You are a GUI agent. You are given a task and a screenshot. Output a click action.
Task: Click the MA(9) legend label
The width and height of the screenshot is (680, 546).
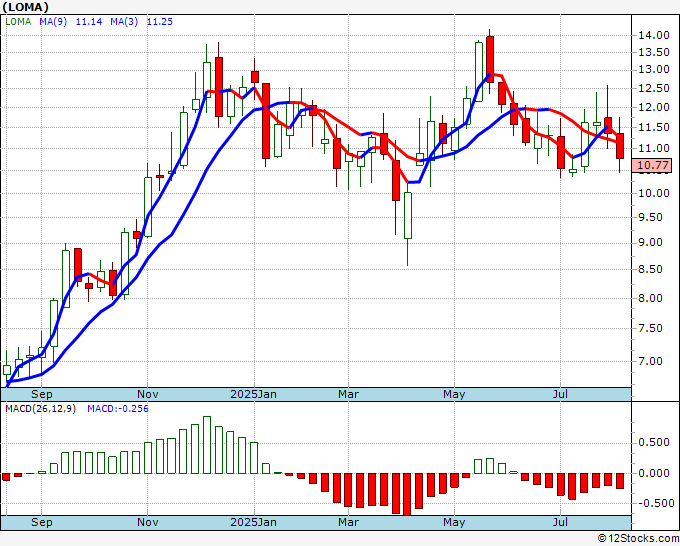[53, 22]
